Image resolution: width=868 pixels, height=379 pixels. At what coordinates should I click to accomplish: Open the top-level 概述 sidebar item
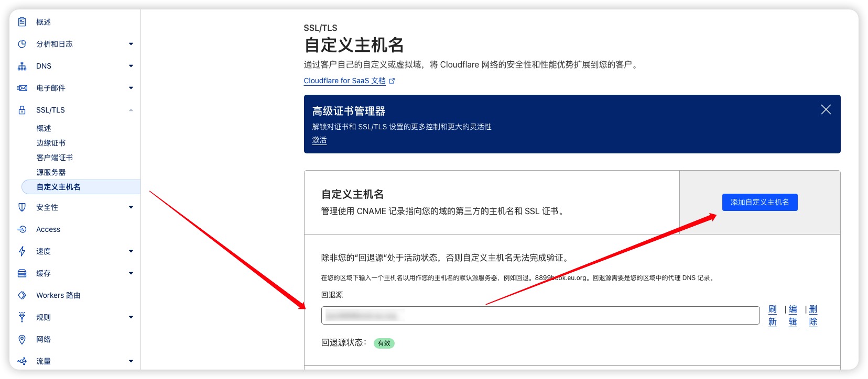click(44, 22)
